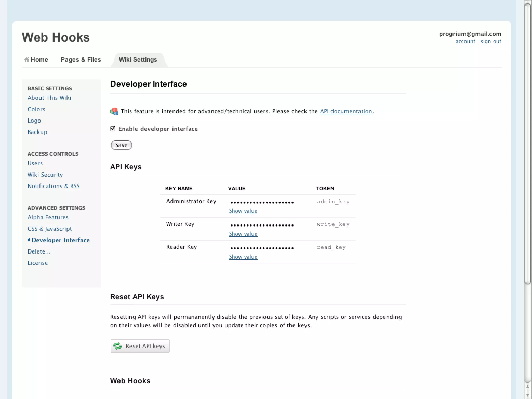Image resolution: width=532 pixels, height=399 pixels.
Task: Click the scrollbar up arrow
Action: pyautogui.click(x=528, y=387)
